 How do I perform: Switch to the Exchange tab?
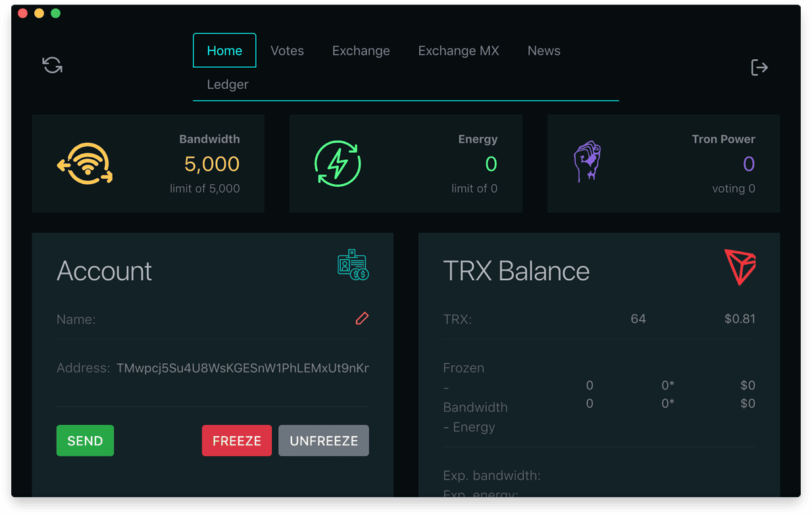coord(361,51)
